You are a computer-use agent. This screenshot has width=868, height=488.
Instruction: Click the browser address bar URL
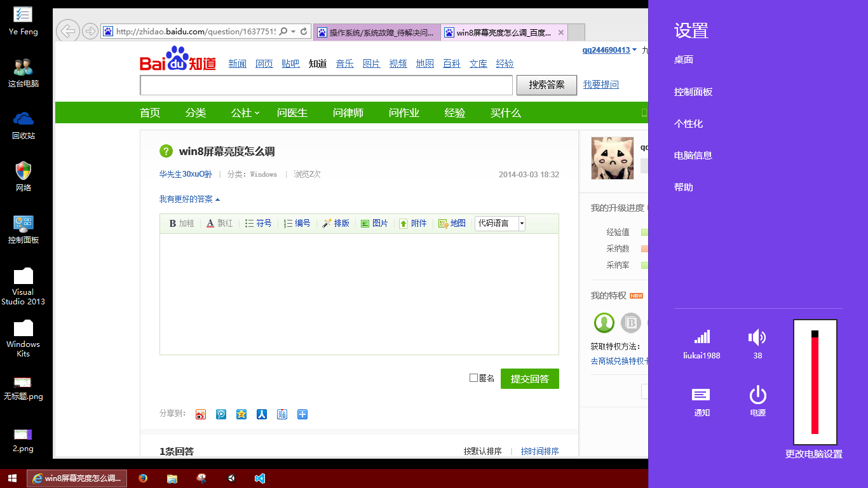tap(196, 31)
